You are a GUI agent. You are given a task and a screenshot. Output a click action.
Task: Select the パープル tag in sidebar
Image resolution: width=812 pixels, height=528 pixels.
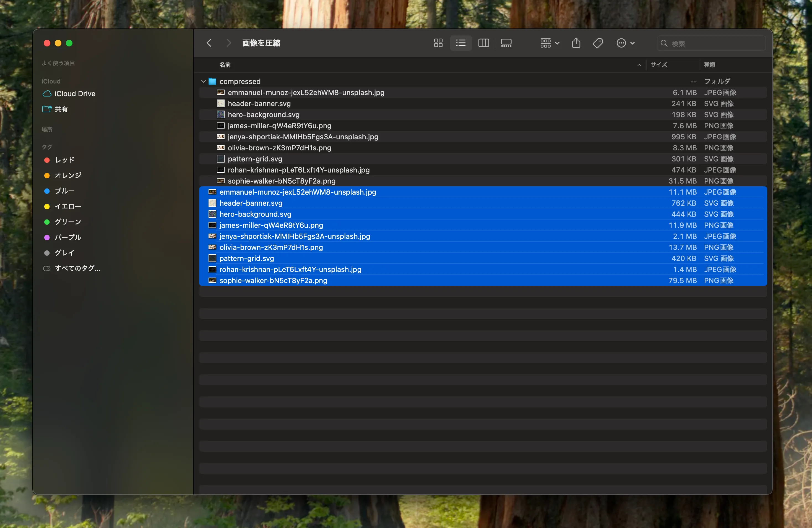[63, 237]
